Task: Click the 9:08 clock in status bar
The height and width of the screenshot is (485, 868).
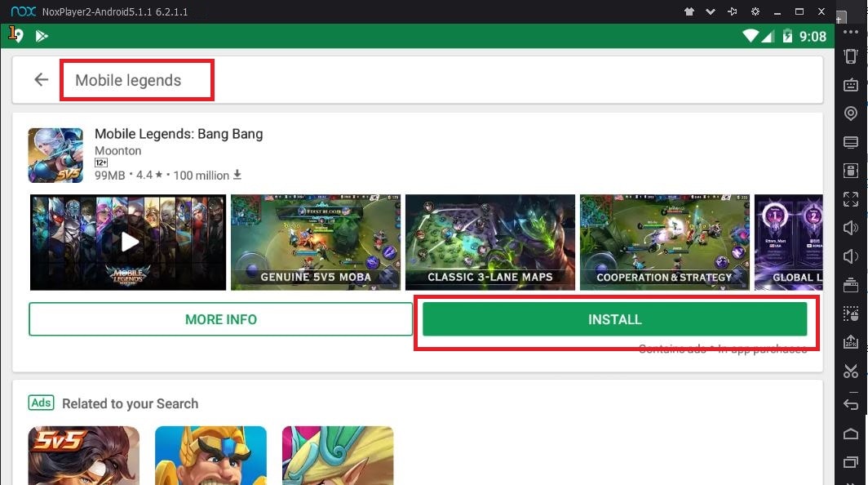Action: [813, 37]
